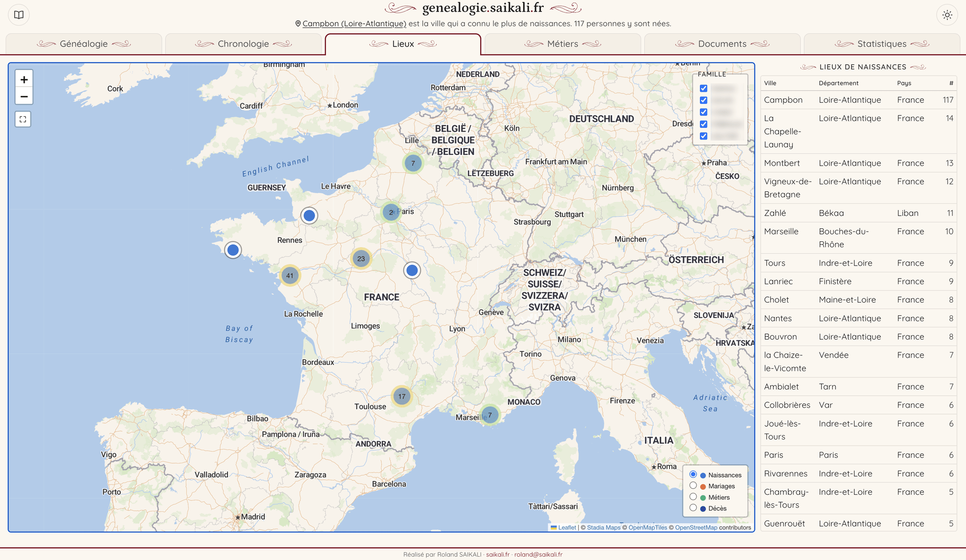Open the Métiers tab

click(x=563, y=44)
